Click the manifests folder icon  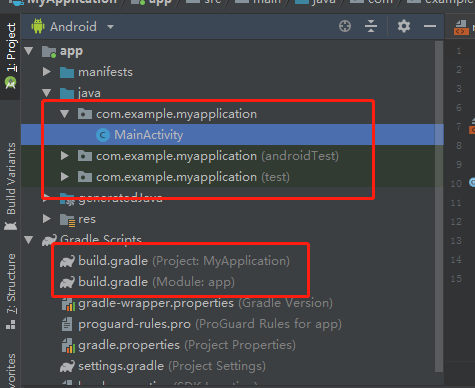coord(67,72)
